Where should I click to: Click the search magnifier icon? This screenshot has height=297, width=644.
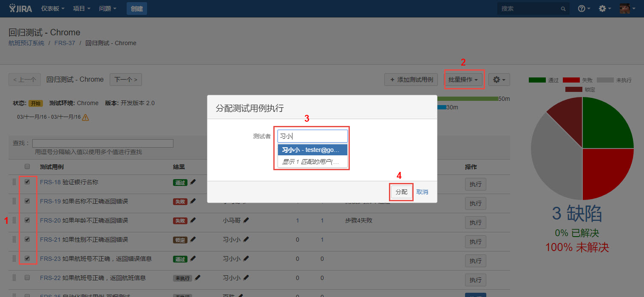pos(563,9)
